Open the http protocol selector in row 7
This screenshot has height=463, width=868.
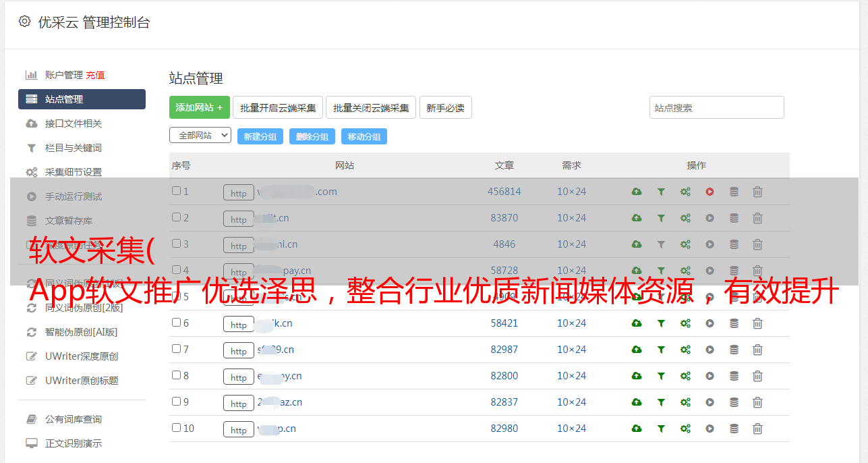(x=239, y=350)
